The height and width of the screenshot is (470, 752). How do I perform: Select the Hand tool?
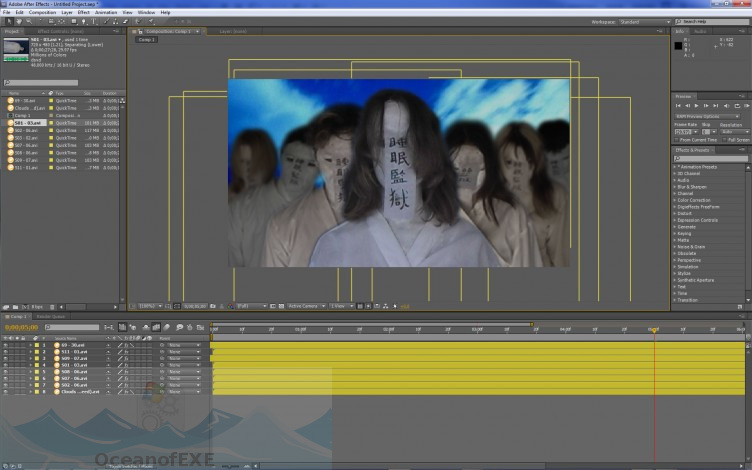(x=19, y=22)
